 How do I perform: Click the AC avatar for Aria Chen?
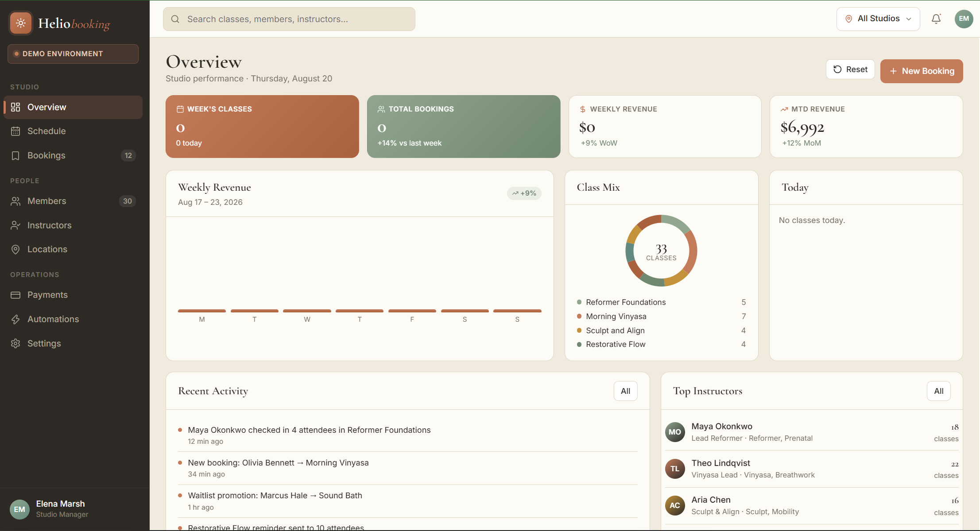(x=675, y=505)
